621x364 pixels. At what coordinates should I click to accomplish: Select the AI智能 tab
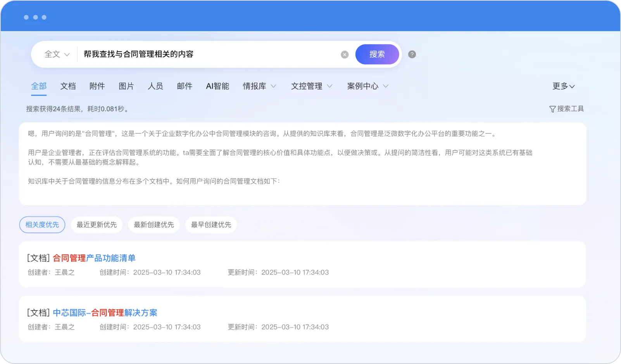click(x=217, y=86)
